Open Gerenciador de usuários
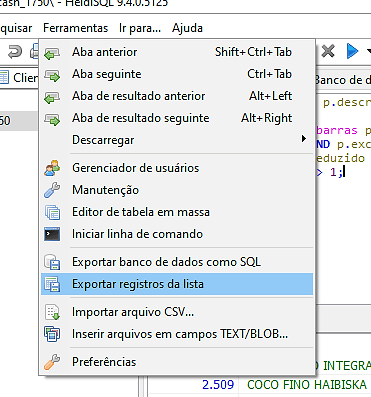 click(x=177, y=168)
